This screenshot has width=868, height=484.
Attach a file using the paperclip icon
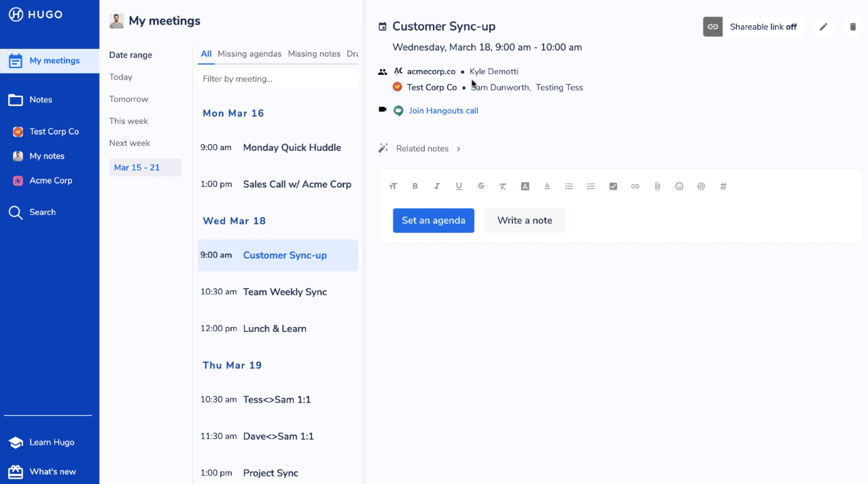657,186
